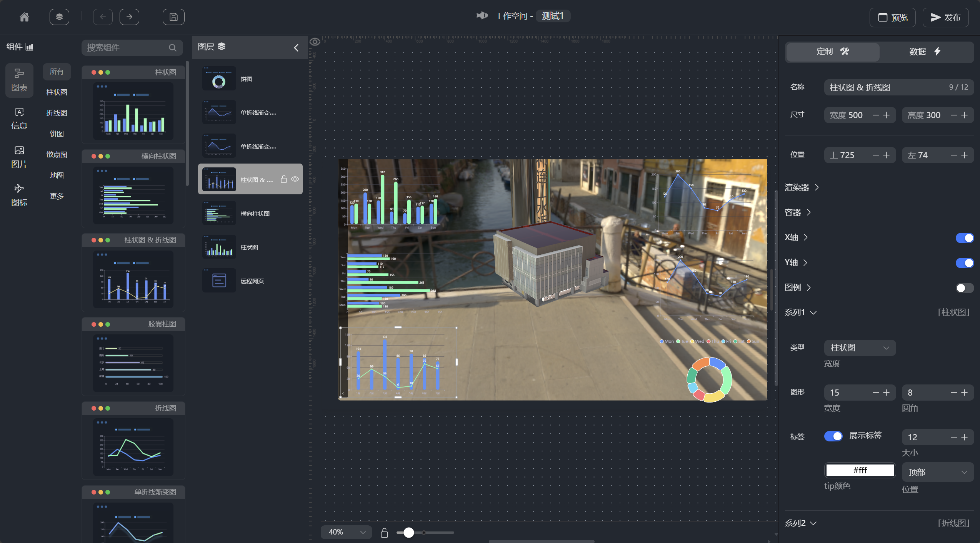Click the undo back arrow button
This screenshot has width=980, height=543.
[103, 17]
